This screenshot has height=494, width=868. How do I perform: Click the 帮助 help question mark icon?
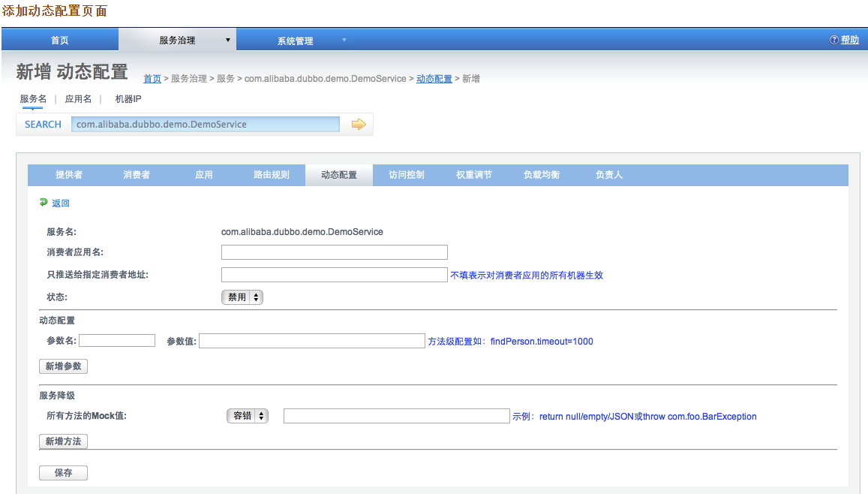[x=833, y=41]
